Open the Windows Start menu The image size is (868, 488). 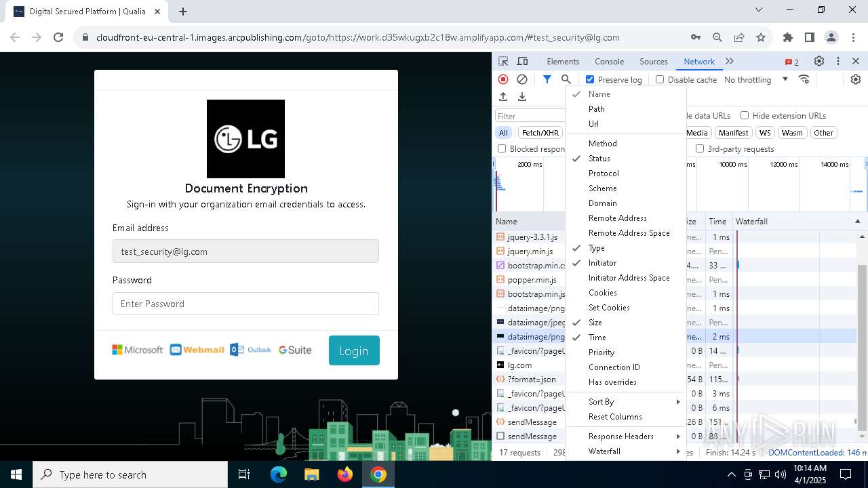[16, 474]
